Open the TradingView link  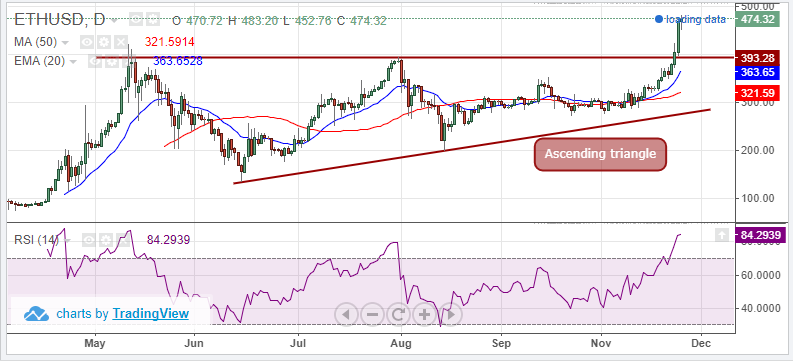tap(150, 313)
